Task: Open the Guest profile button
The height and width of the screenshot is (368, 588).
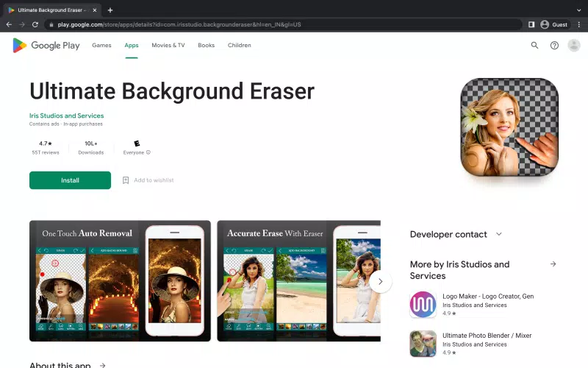Action: [x=554, y=24]
